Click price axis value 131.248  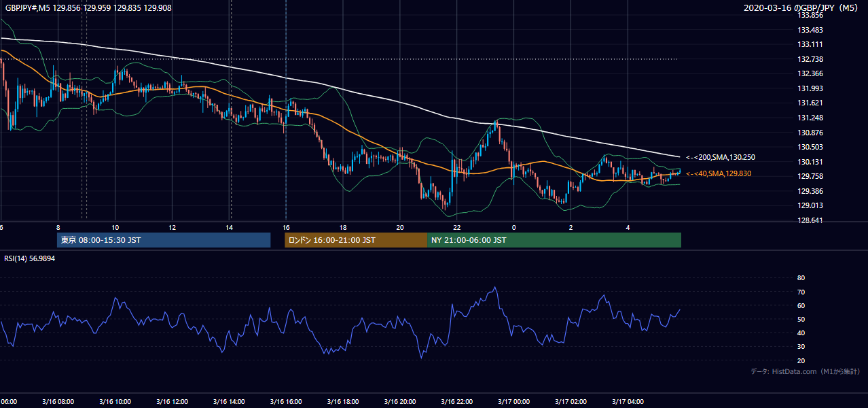[x=810, y=118]
